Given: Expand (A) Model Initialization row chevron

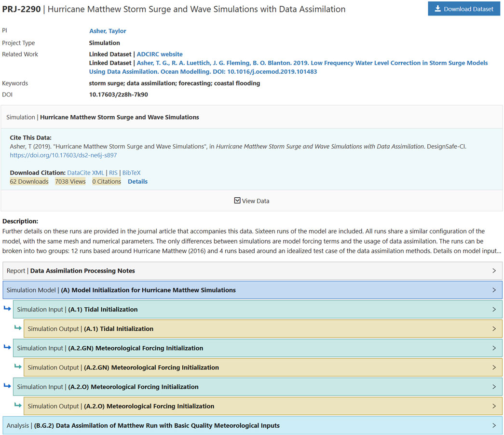Looking at the screenshot, I should click(494, 290).
